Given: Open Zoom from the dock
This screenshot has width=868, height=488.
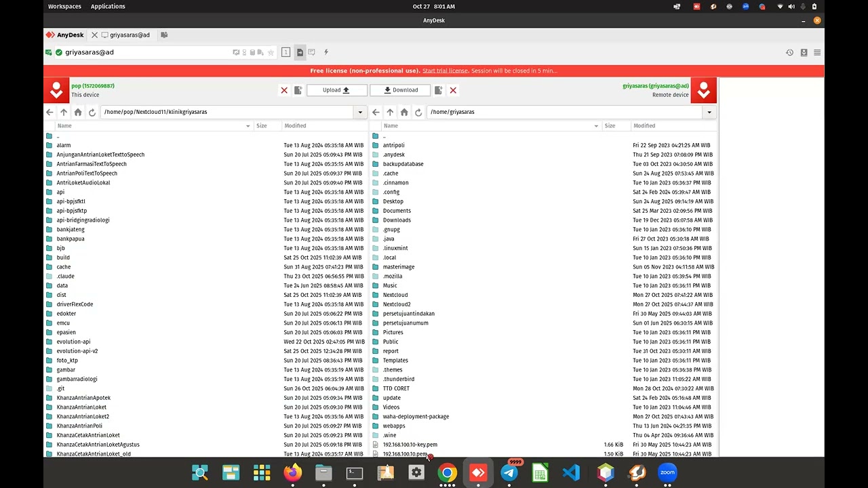Looking at the screenshot, I should [x=667, y=472].
